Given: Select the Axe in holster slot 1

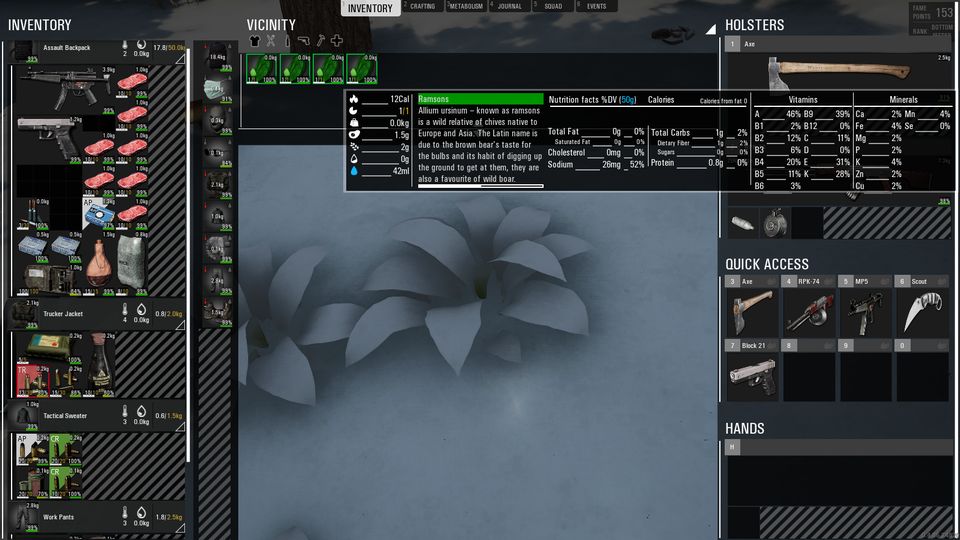Looking at the screenshot, I should [x=838, y=71].
